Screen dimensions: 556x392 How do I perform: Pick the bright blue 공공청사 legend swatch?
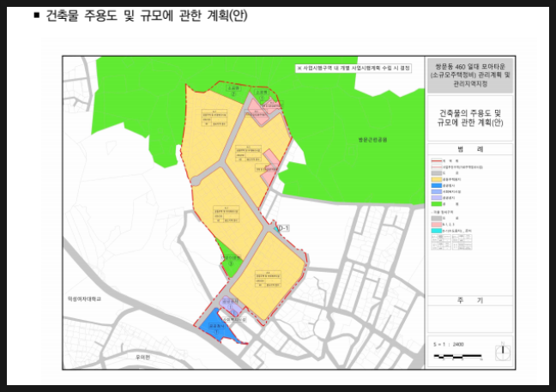coord(437,185)
